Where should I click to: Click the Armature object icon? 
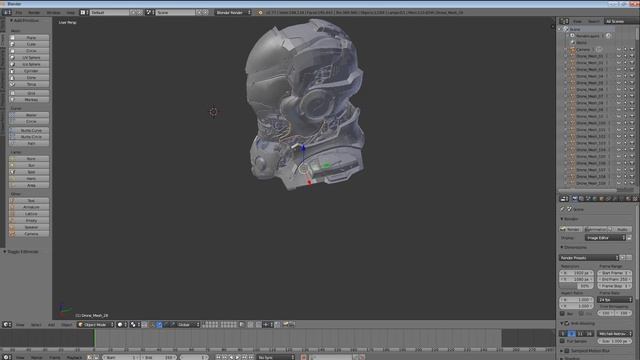coord(12,207)
